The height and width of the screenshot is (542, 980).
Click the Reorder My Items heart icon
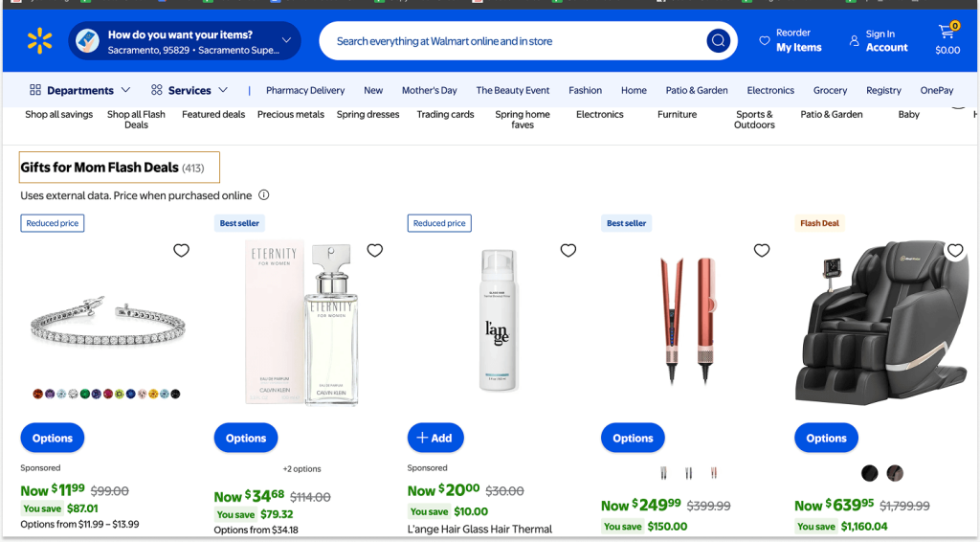[x=764, y=40]
